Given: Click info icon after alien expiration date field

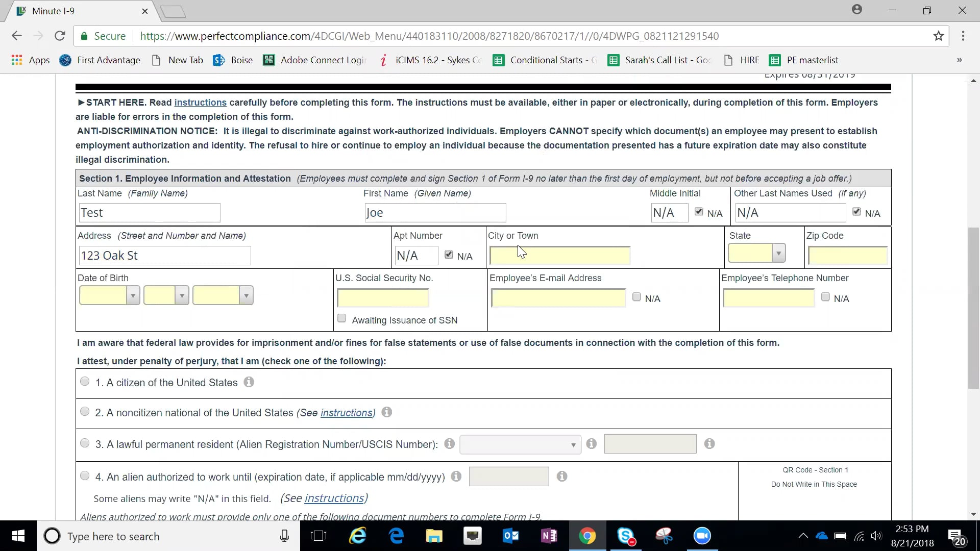Looking at the screenshot, I should point(562,477).
